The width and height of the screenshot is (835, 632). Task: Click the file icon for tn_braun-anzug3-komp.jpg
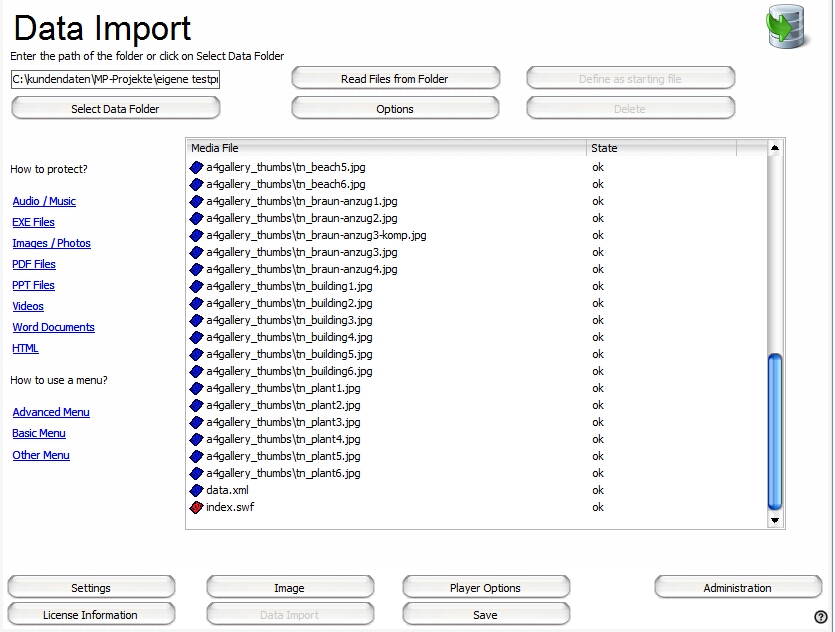click(x=196, y=235)
